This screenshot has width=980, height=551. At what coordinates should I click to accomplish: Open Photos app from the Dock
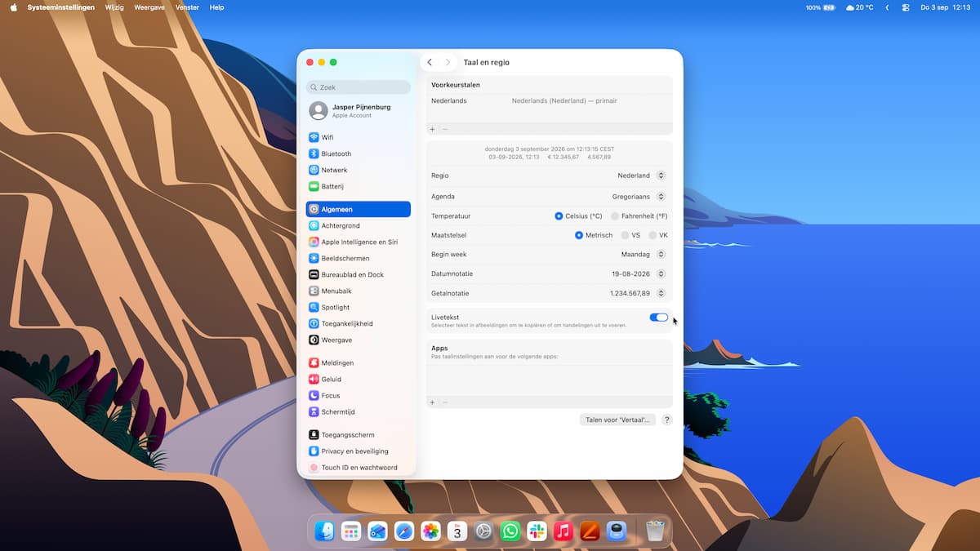[430, 531]
